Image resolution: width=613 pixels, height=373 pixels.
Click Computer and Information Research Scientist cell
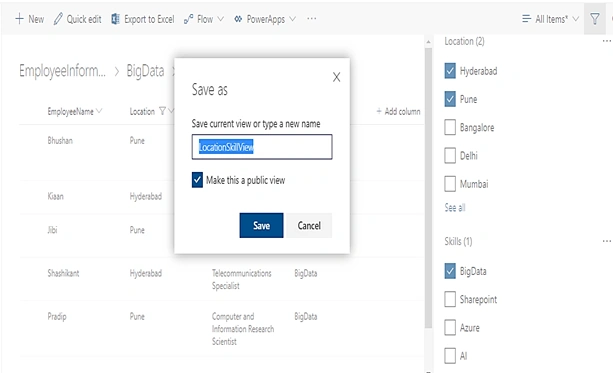(x=243, y=328)
